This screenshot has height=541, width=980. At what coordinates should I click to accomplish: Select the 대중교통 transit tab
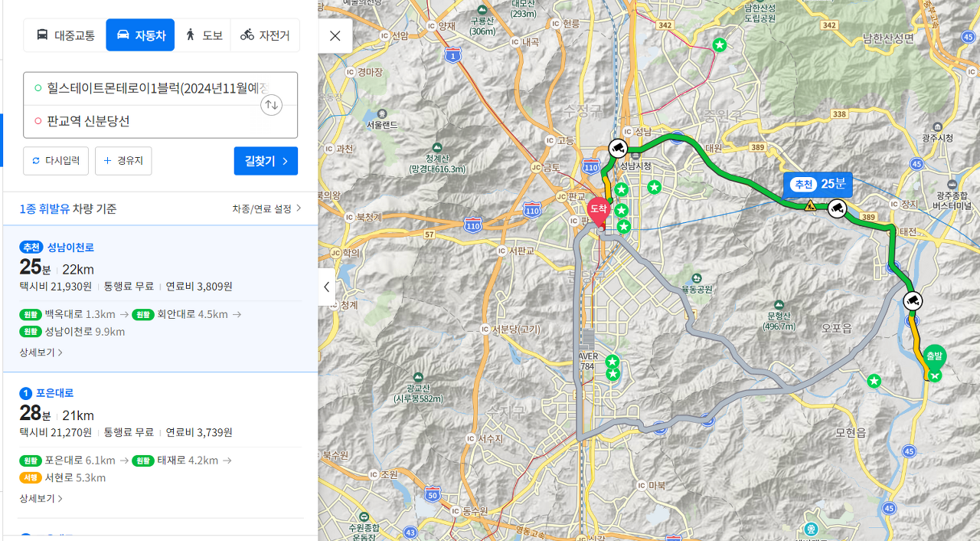pyautogui.click(x=65, y=35)
